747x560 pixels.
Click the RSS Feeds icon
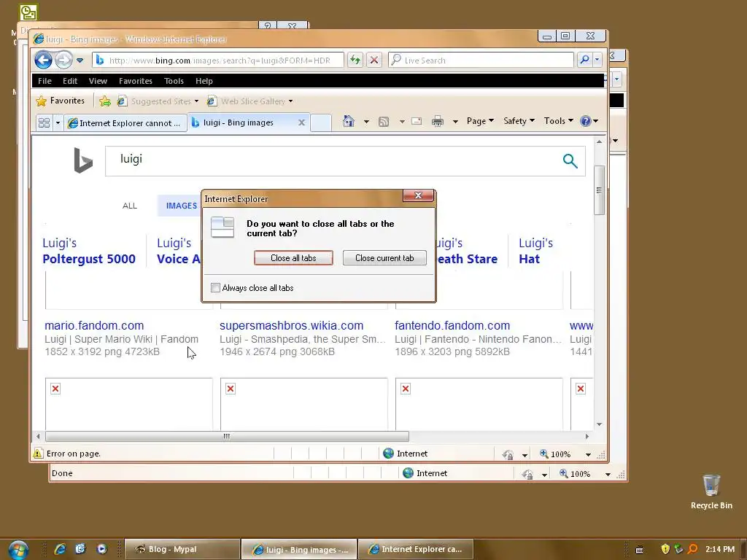point(384,122)
